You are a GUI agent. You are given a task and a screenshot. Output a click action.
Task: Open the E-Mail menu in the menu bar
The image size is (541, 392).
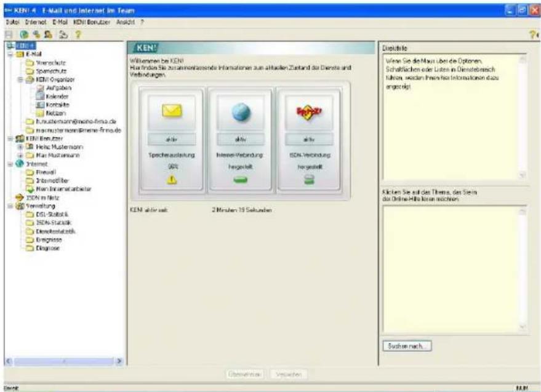pyautogui.click(x=60, y=22)
